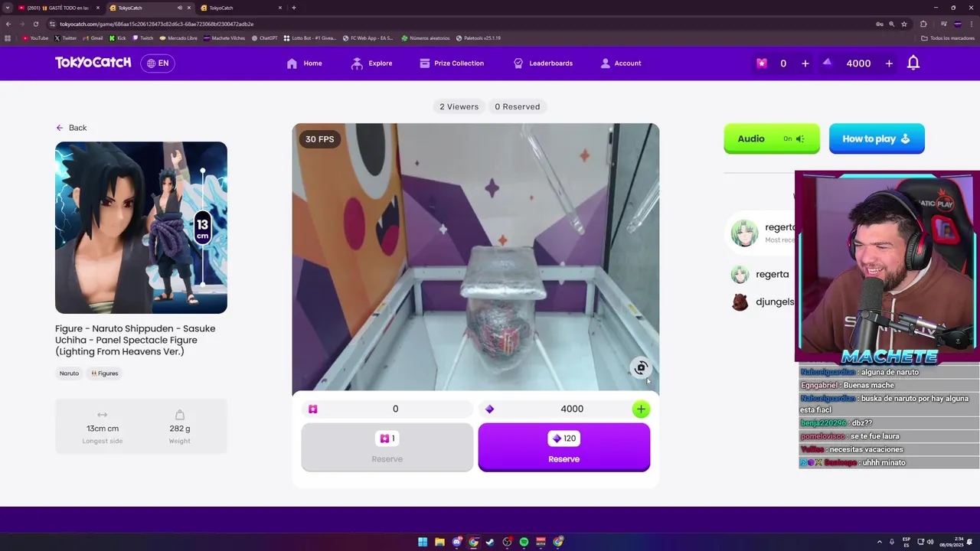This screenshot has height=551, width=980.
Task: Mute the TokyoCatch tab audio icon
Action: [180, 8]
